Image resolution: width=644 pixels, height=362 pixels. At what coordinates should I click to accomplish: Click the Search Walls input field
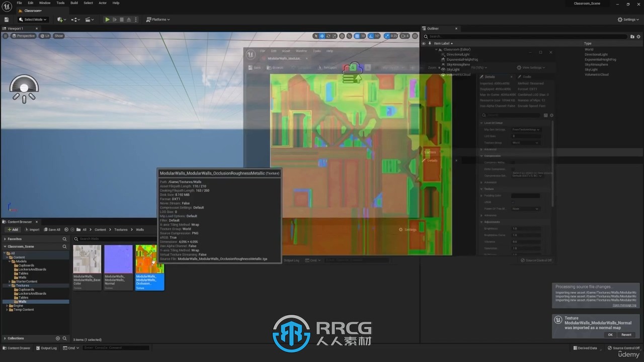tap(114, 239)
